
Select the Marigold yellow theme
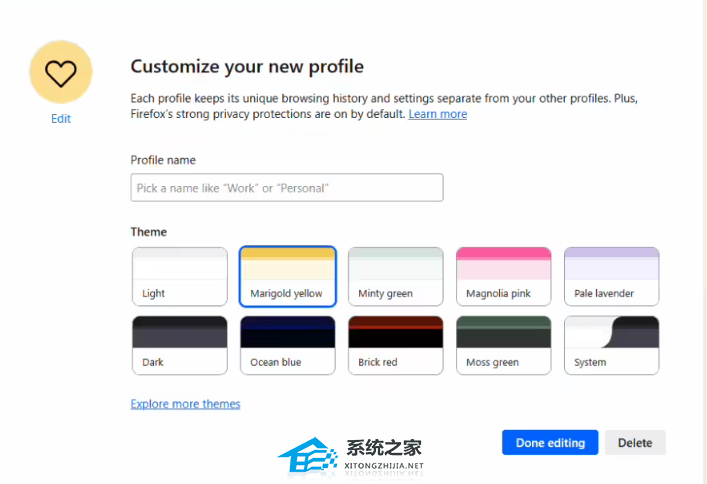[288, 277]
